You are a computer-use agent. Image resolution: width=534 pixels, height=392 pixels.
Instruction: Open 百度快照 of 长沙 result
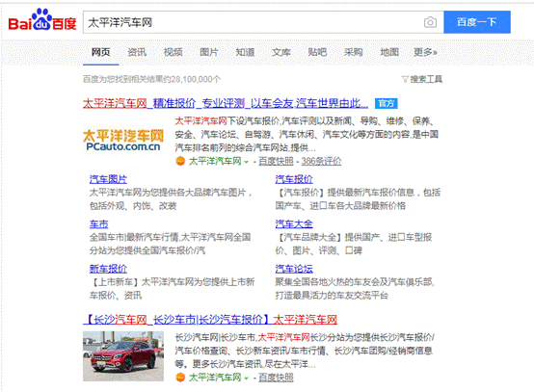pyautogui.click(x=276, y=378)
